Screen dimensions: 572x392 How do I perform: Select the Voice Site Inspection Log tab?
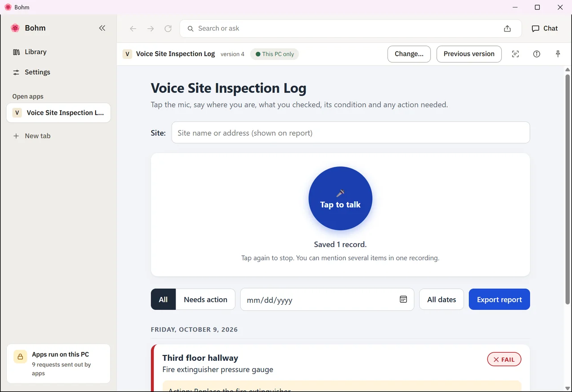[58, 113]
